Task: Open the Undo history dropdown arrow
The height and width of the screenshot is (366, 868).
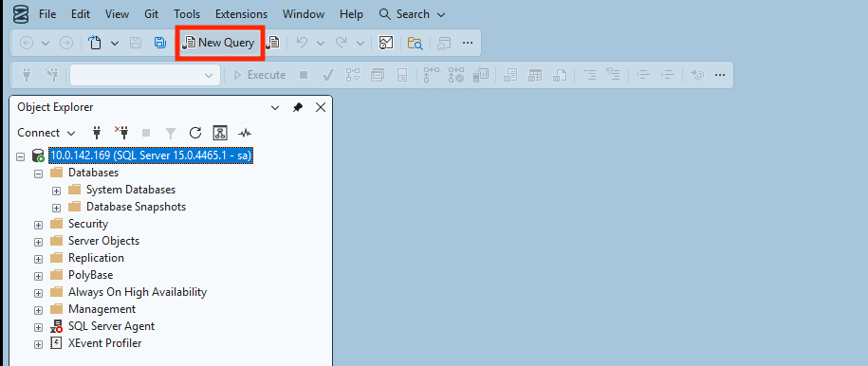Action: click(320, 44)
